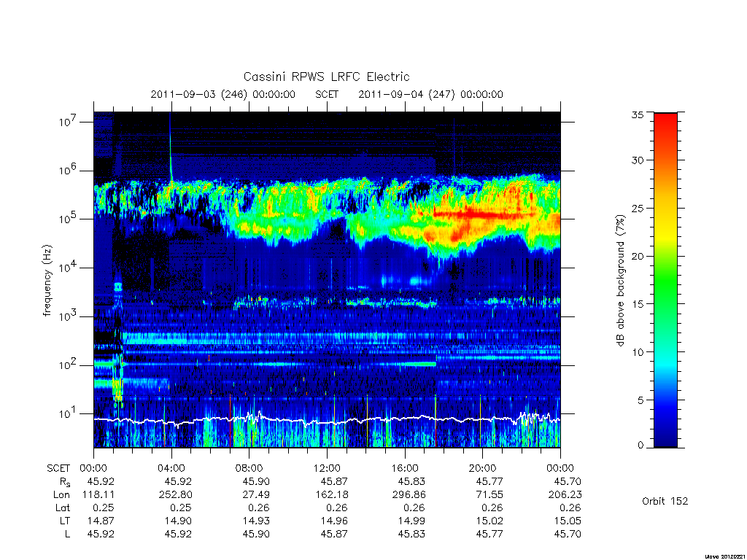Screen dimensions: 747x560
Task: Click the Lon row label
Action: [61, 495]
